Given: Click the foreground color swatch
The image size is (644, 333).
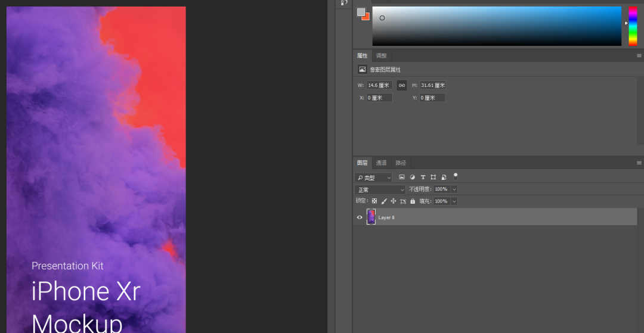Looking at the screenshot, I should point(361,12).
